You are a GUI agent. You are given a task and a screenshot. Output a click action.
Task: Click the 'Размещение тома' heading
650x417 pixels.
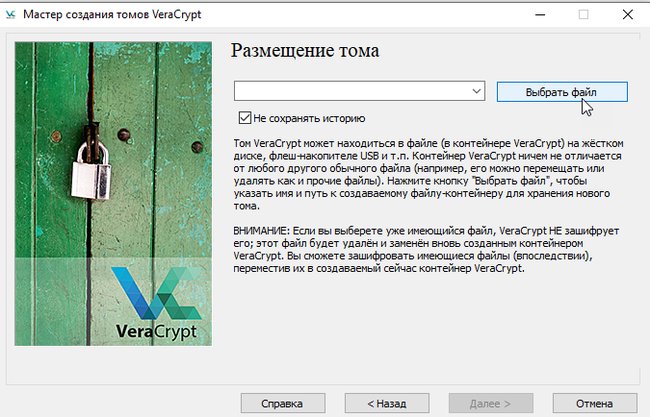tap(305, 51)
